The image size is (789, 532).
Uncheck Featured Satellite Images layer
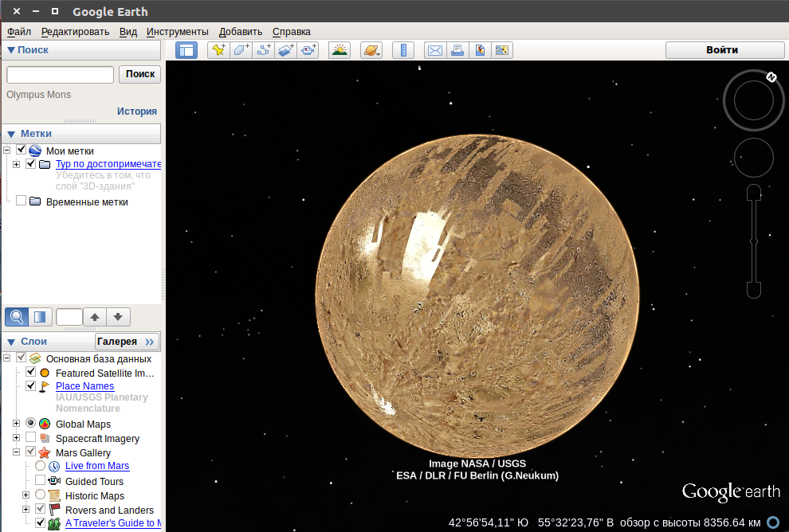tap(31, 372)
